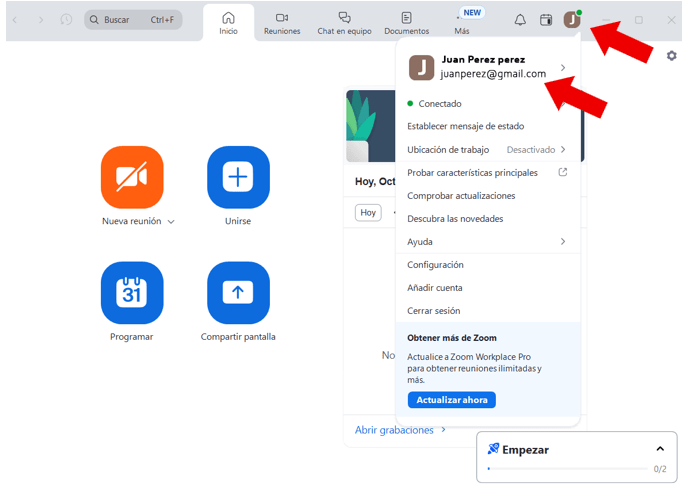Click the orange Nueva reunión camera icon
The image size is (682, 486).
click(x=132, y=177)
